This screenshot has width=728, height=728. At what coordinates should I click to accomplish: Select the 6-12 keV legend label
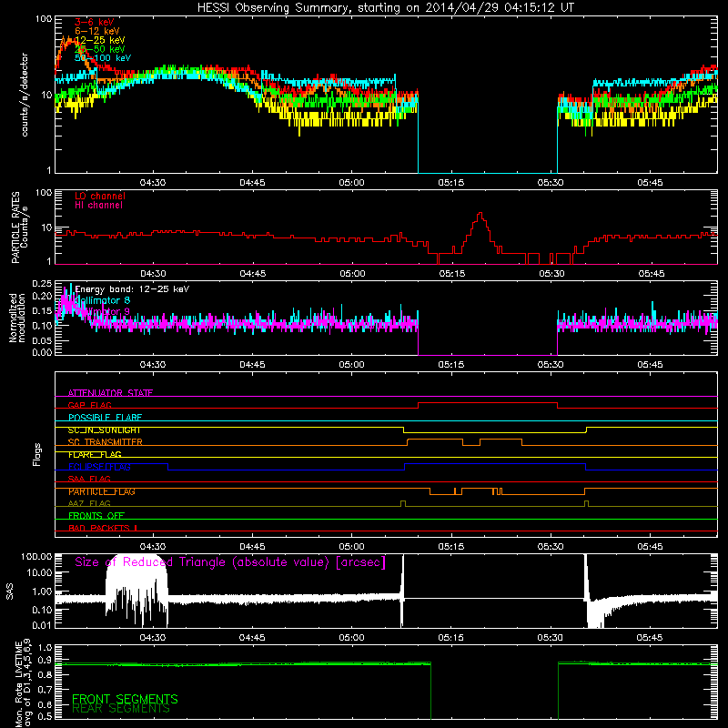click(x=97, y=31)
